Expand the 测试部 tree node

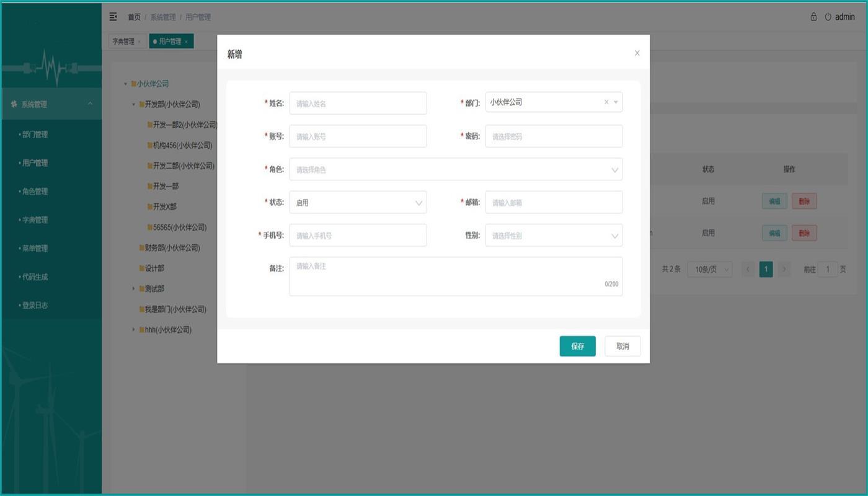click(133, 289)
